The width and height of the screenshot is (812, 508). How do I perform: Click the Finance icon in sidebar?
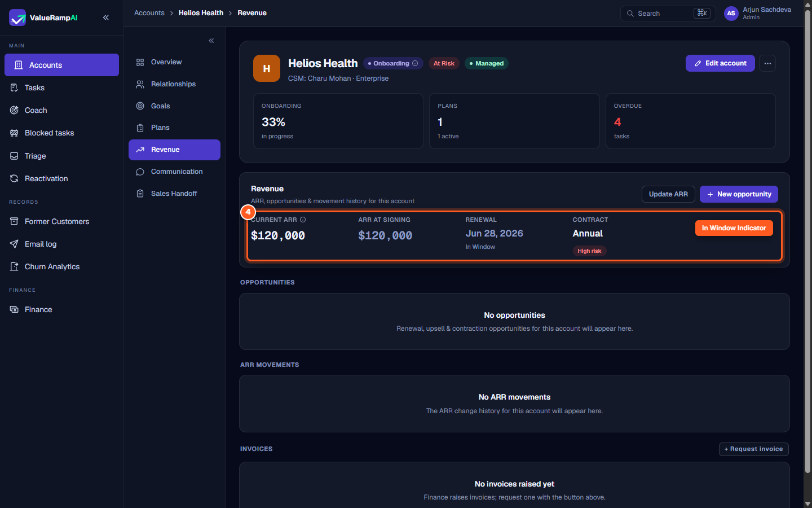[x=14, y=309]
